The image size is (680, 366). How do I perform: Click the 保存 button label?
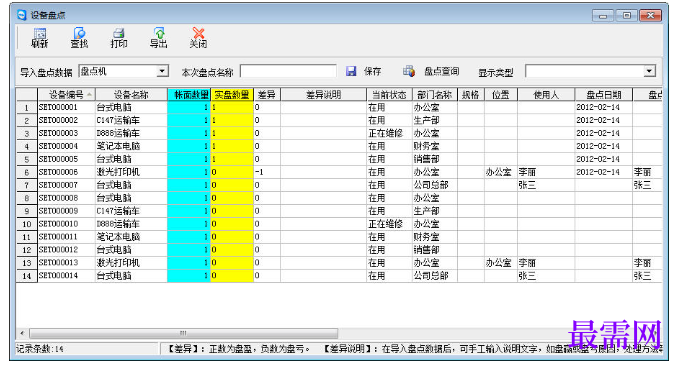(373, 72)
